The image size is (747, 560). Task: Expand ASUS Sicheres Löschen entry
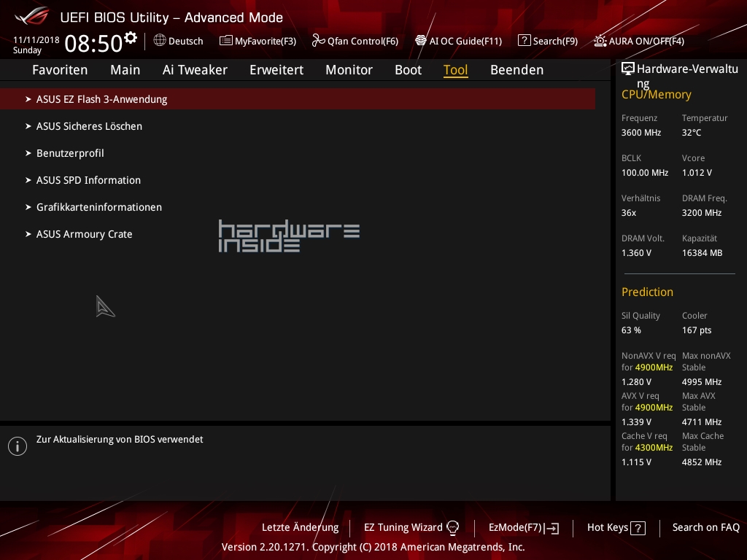[x=89, y=126]
